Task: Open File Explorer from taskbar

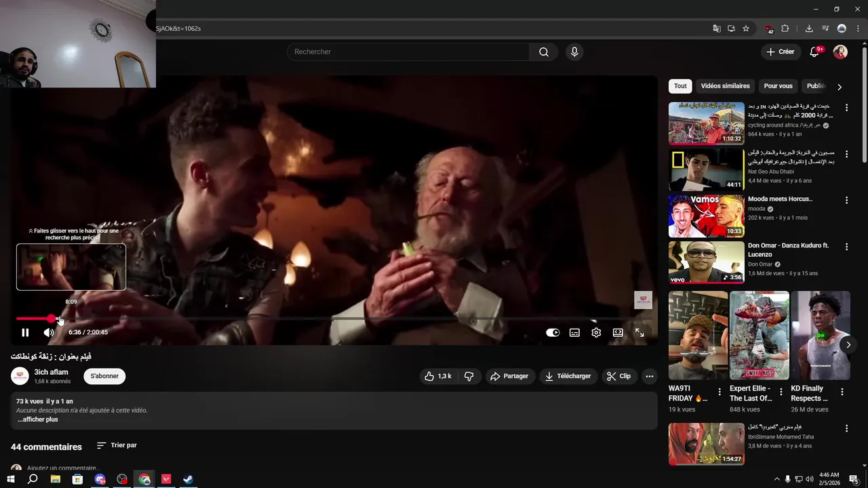Action: [x=56, y=479]
